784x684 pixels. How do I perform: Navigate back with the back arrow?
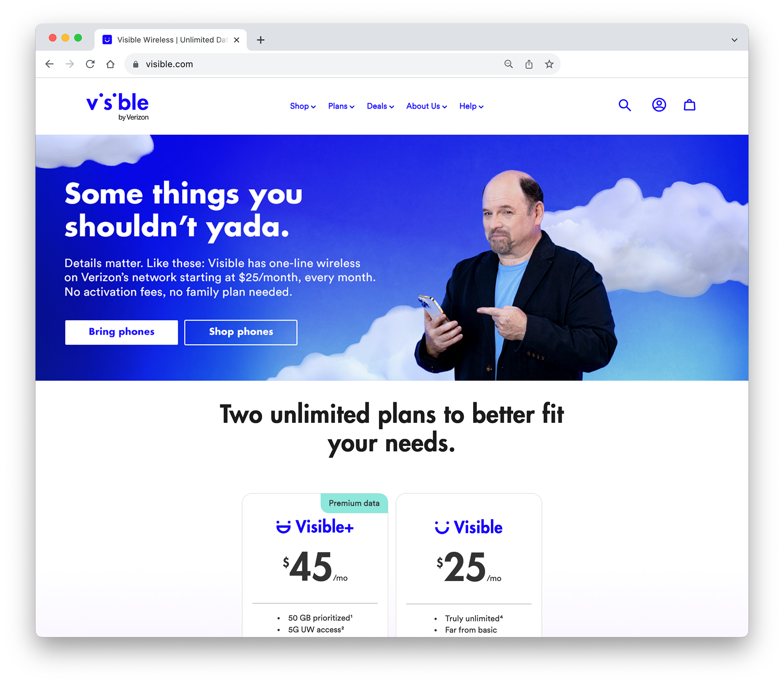point(49,64)
